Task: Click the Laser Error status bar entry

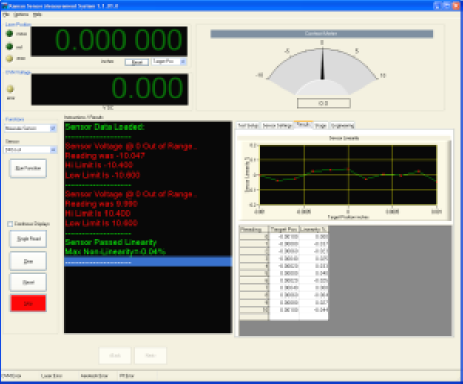Action: [51, 376]
